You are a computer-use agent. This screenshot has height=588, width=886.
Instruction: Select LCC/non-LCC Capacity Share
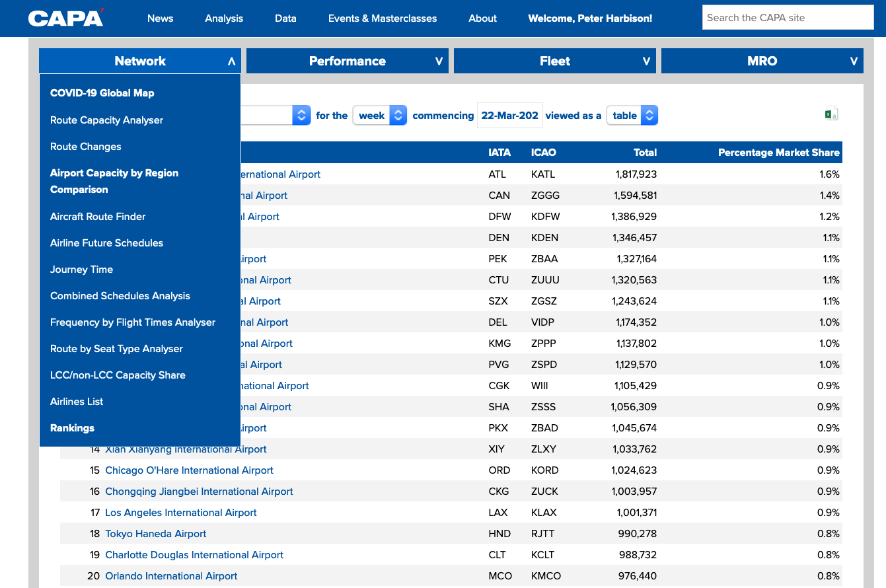coord(118,375)
